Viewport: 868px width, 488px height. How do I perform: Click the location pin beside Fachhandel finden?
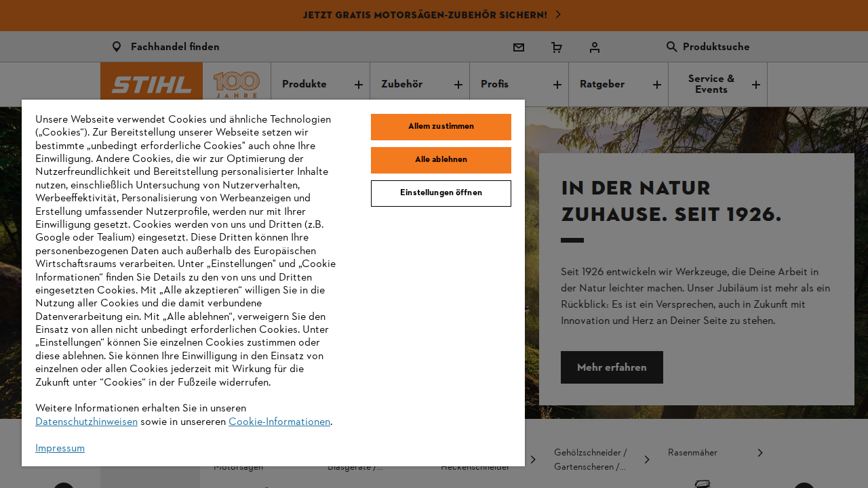click(x=116, y=46)
